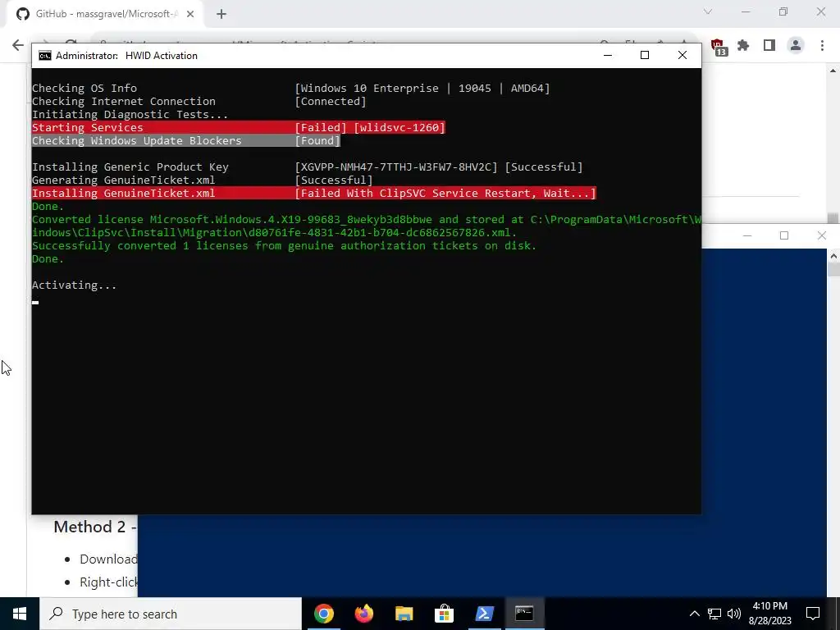Close the PowerShell window behind
840x630 pixels.
821,235
